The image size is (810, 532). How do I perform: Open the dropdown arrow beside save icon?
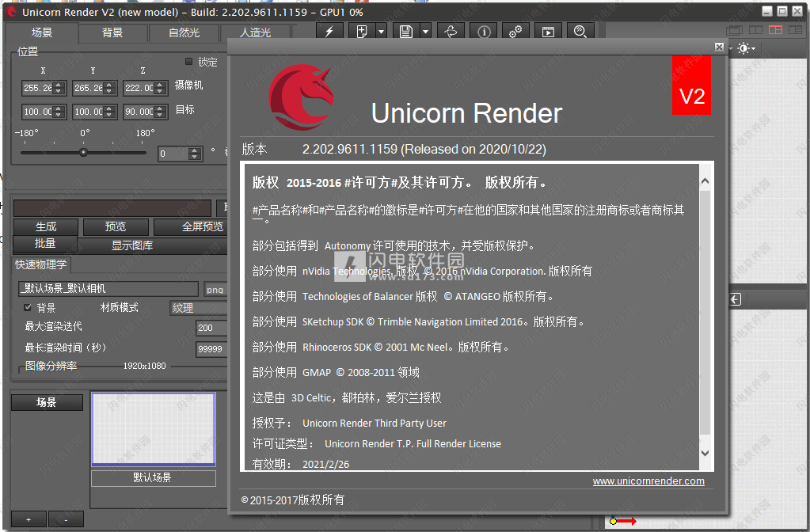[x=426, y=32]
